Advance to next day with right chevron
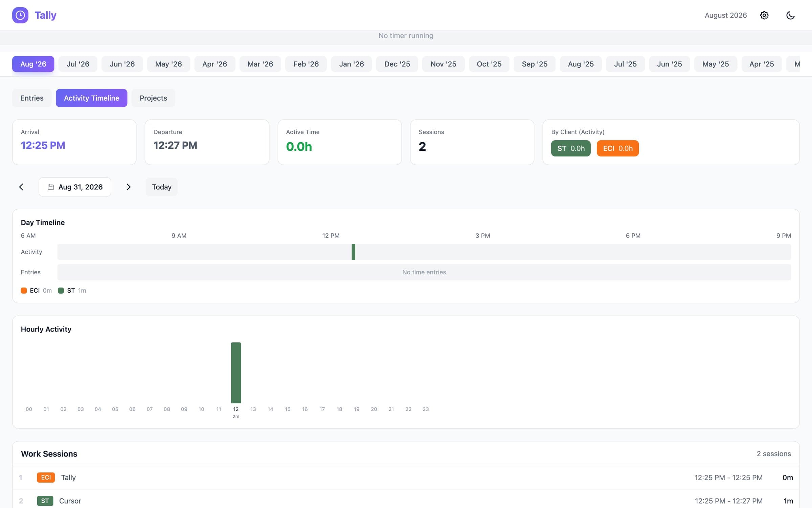Image resolution: width=812 pixels, height=508 pixels. pyautogui.click(x=128, y=187)
